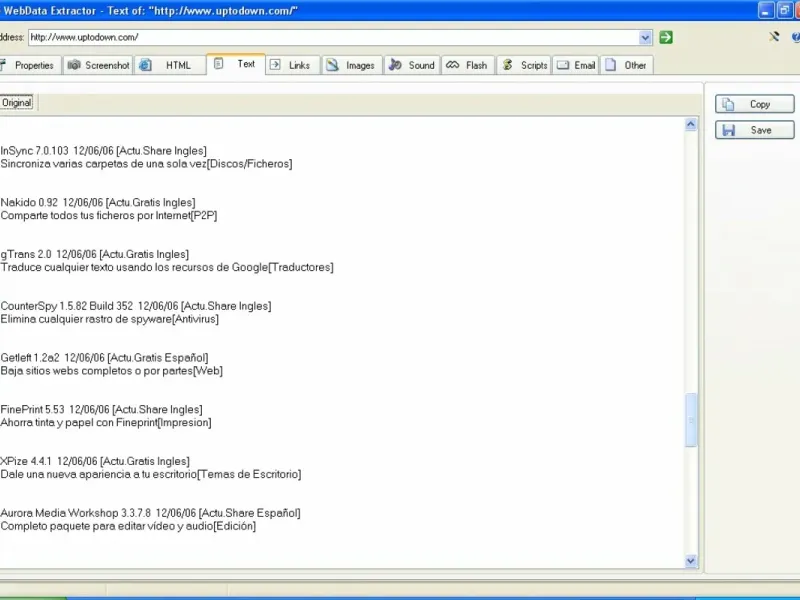Switch to the Email tab
Image resolution: width=800 pixels, height=600 pixels.
tap(577, 65)
